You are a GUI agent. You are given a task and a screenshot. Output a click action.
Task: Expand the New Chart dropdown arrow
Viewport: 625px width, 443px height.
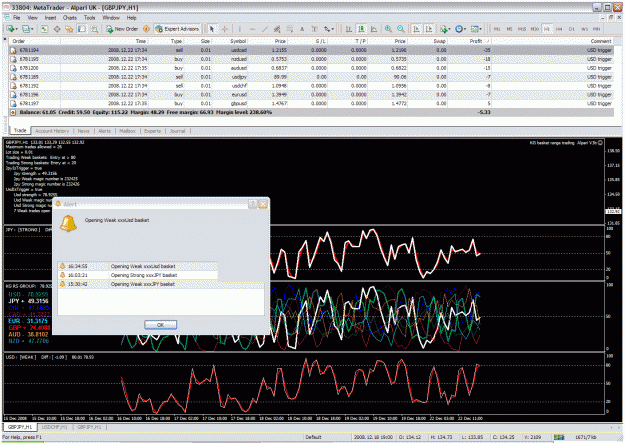16,29
